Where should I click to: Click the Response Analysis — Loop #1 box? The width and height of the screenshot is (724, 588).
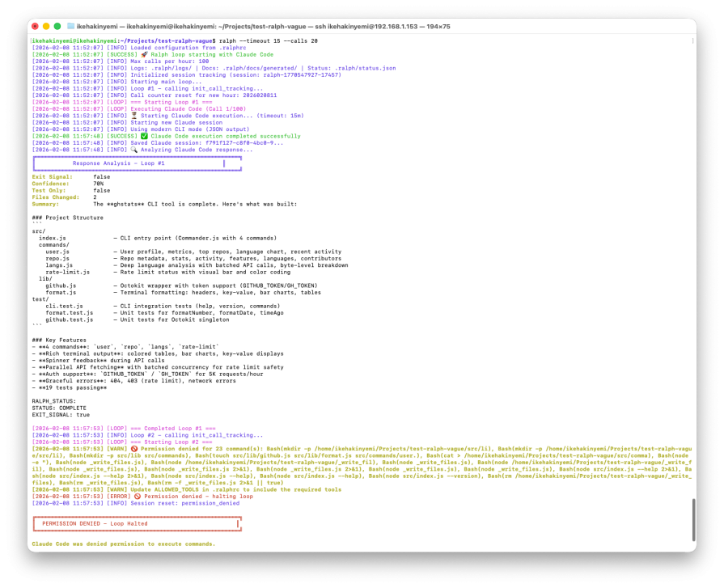pos(138,163)
